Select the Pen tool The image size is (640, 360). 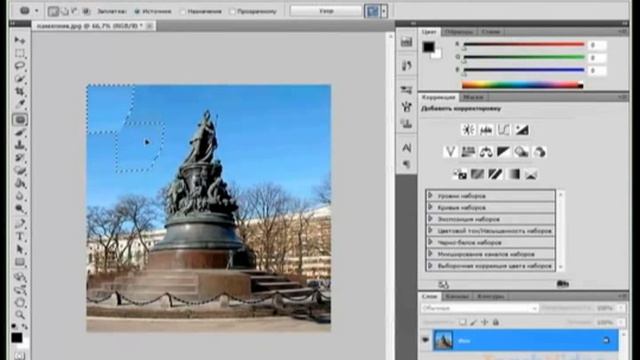[x=20, y=223]
